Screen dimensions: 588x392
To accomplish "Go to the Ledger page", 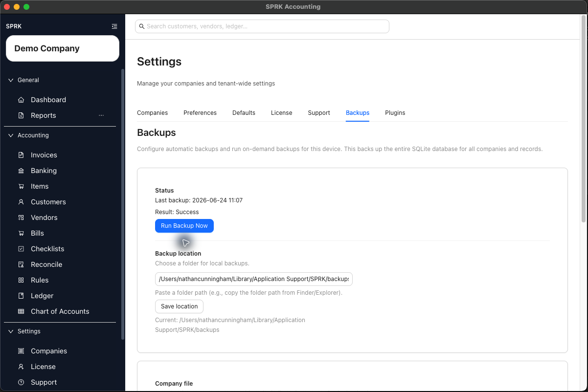I will pyautogui.click(x=42, y=296).
